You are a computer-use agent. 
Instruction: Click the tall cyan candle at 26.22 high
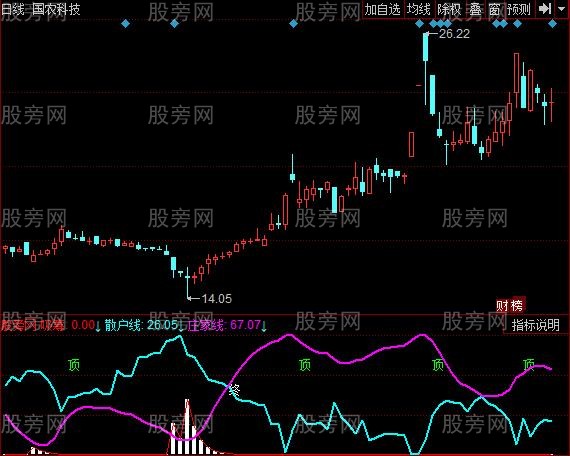pos(426,47)
